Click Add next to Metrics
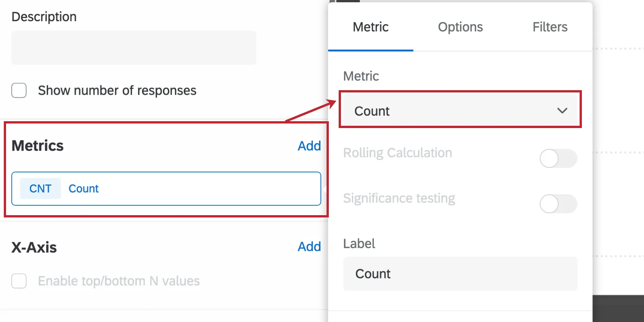The width and height of the screenshot is (644, 322). point(309,146)
